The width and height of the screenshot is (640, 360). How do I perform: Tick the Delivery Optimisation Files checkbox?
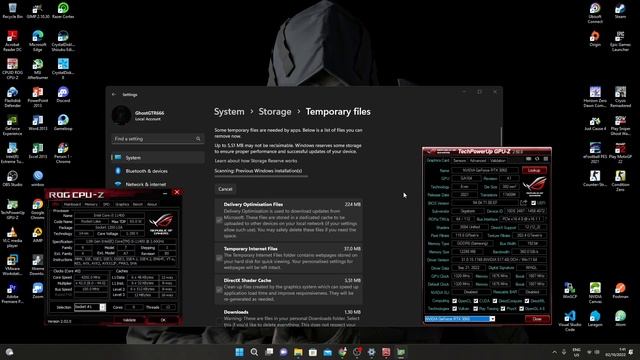point(219,220)
